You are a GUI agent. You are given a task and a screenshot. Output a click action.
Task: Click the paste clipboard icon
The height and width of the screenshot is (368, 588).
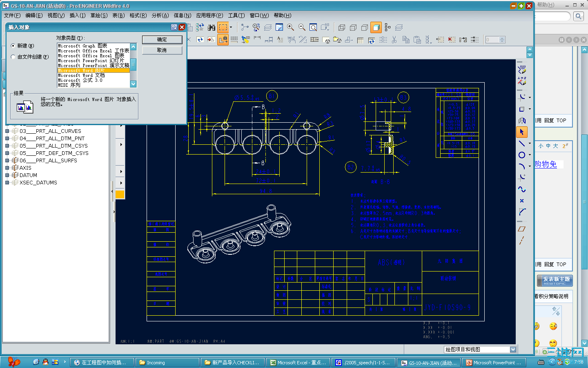(417, 40)
